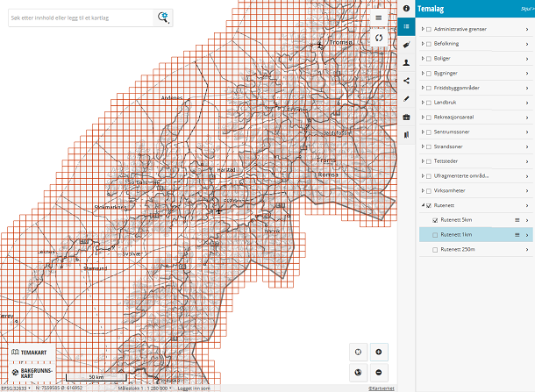The image size is (535, 392).
Task: Enable the Rutenett 1km checkbox
Action: coord(436,235)
